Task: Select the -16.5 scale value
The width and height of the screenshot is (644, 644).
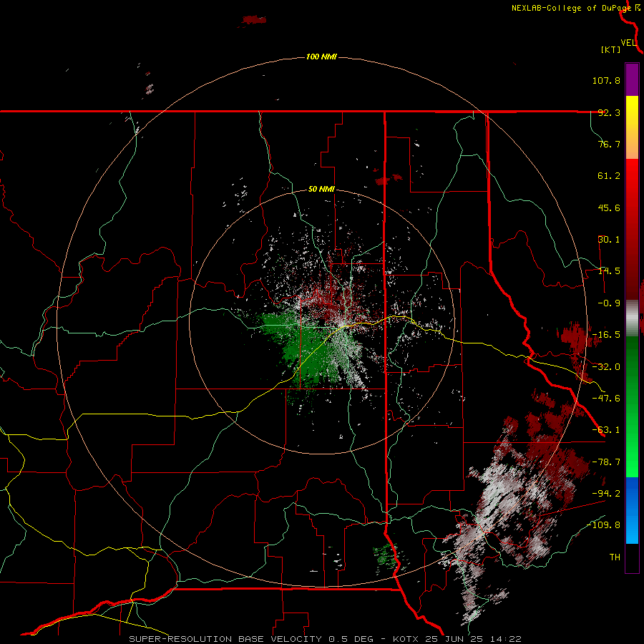Action: 606,335
